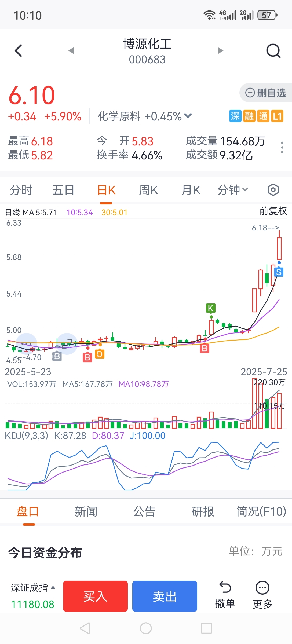The image size is (292, 644).
Task: Tap the 今日资金分布 section heading
Action: 45,553
